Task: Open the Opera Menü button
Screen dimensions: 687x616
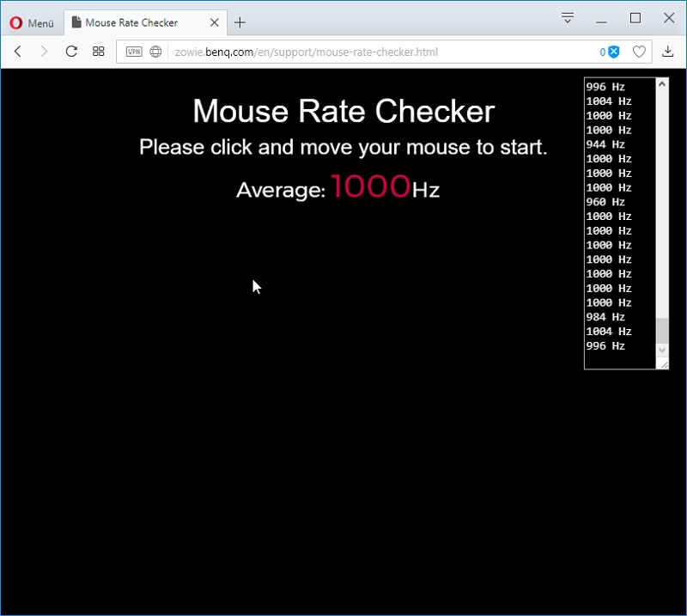Action: [32, 23]
